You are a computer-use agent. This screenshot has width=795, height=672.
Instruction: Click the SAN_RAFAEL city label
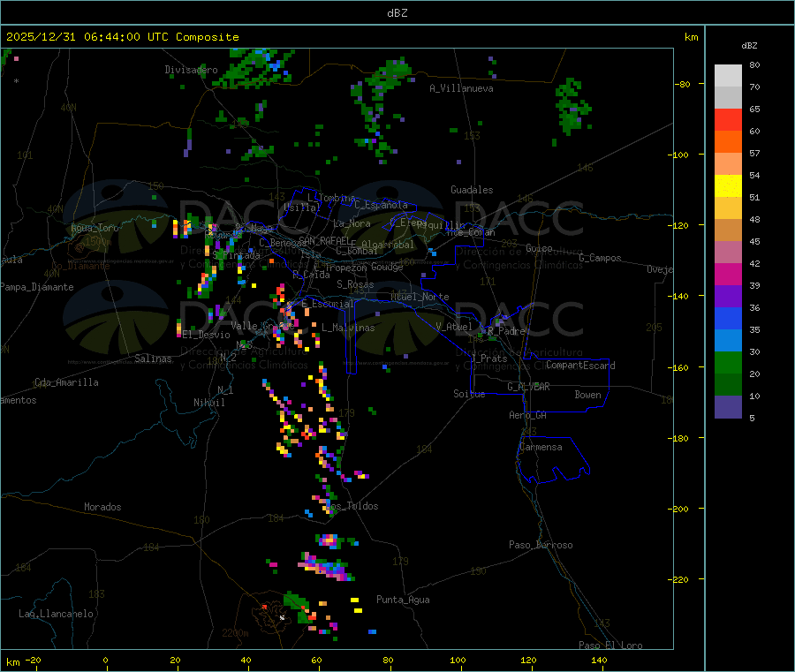(324, 241)
